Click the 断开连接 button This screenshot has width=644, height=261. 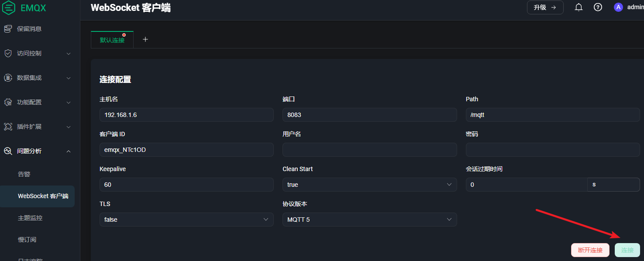[x=590, y=250]
